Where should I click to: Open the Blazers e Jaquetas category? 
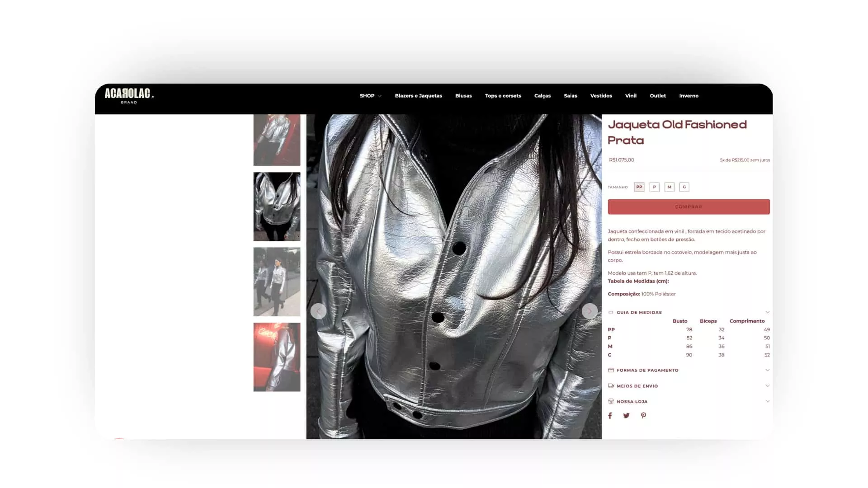click(418, 96)
